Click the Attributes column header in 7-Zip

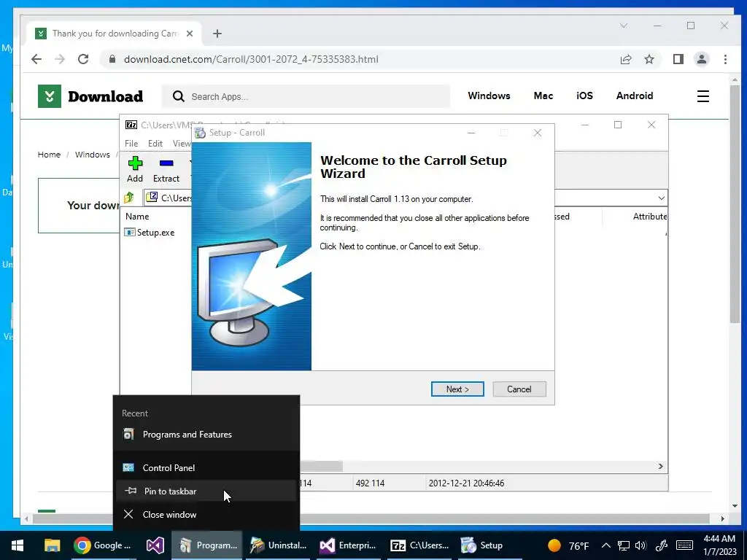pos(649,216)
